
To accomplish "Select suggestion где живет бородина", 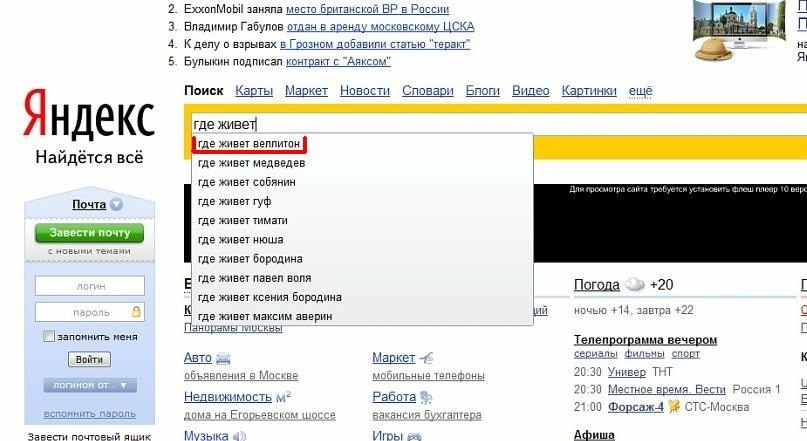I will coord(362,259).
